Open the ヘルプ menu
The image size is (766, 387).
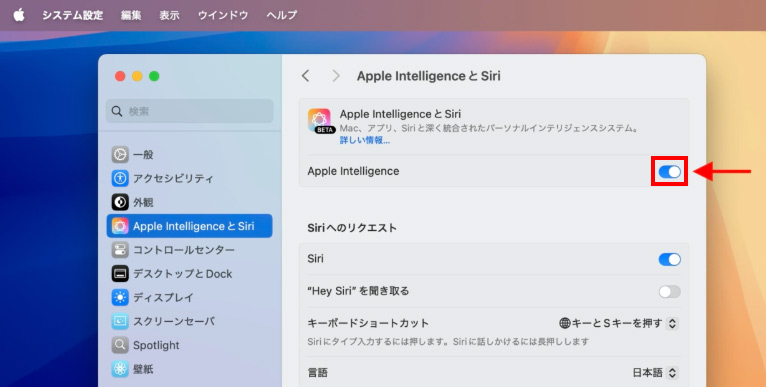(x=282, y=15)
